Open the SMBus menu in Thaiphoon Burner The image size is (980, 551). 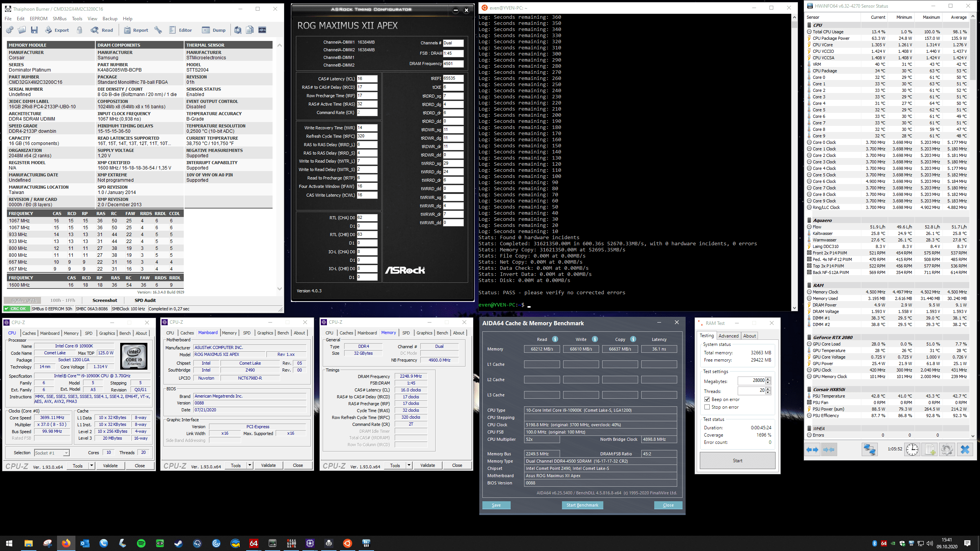point(60,18)
